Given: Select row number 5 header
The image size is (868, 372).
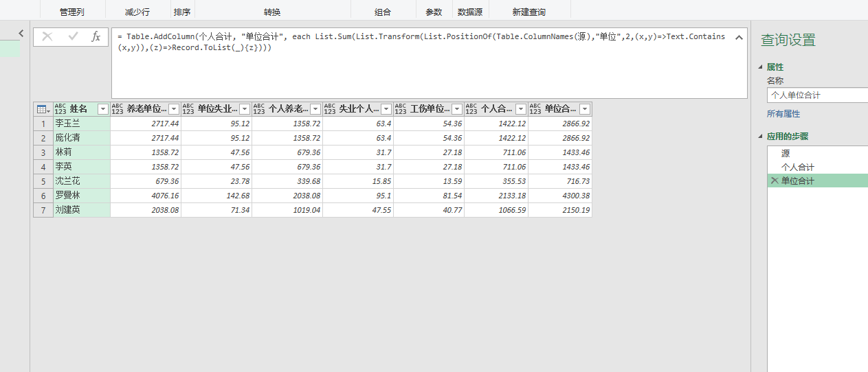Looking at the screenshot, I should coord(43,181).
